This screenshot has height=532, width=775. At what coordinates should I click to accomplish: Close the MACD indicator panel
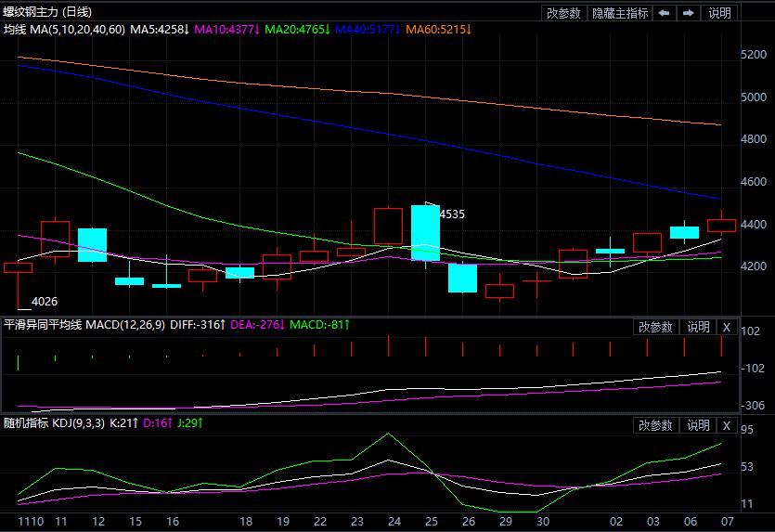point(727,327)
